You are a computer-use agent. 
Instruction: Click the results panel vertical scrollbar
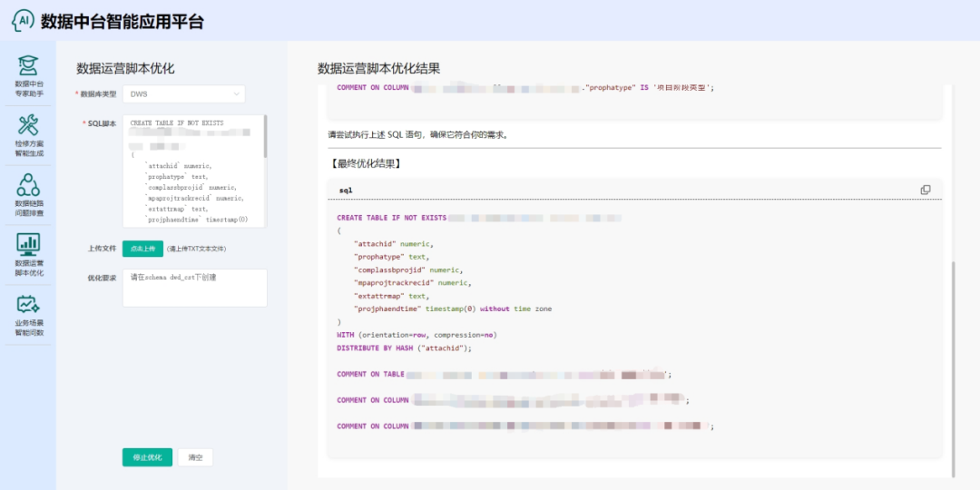tap(953, 368)
